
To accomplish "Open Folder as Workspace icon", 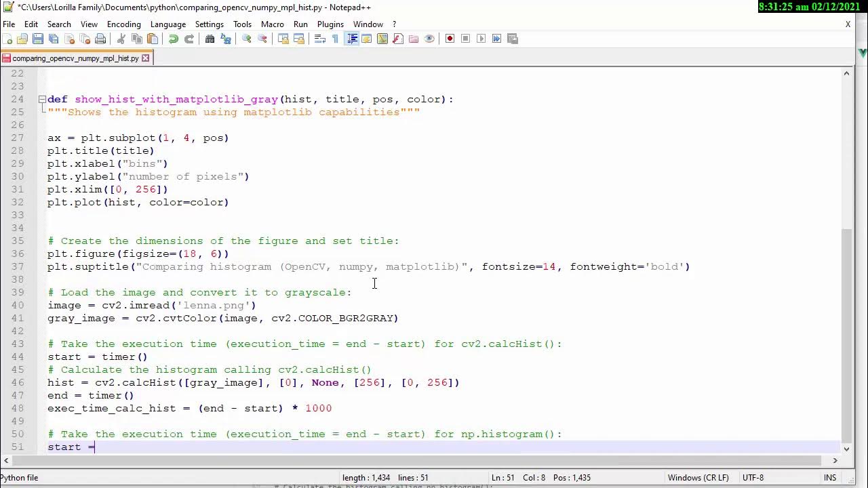I will [x=414, y=39].
